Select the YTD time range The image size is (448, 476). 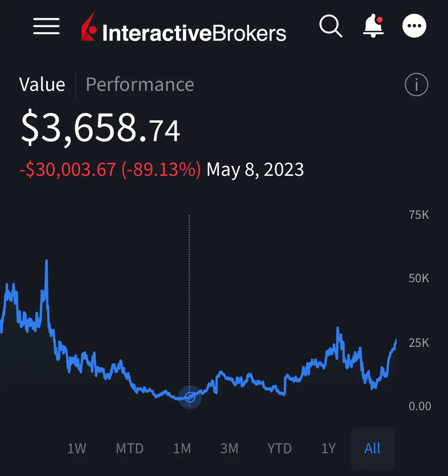click(x=280, y=448)
